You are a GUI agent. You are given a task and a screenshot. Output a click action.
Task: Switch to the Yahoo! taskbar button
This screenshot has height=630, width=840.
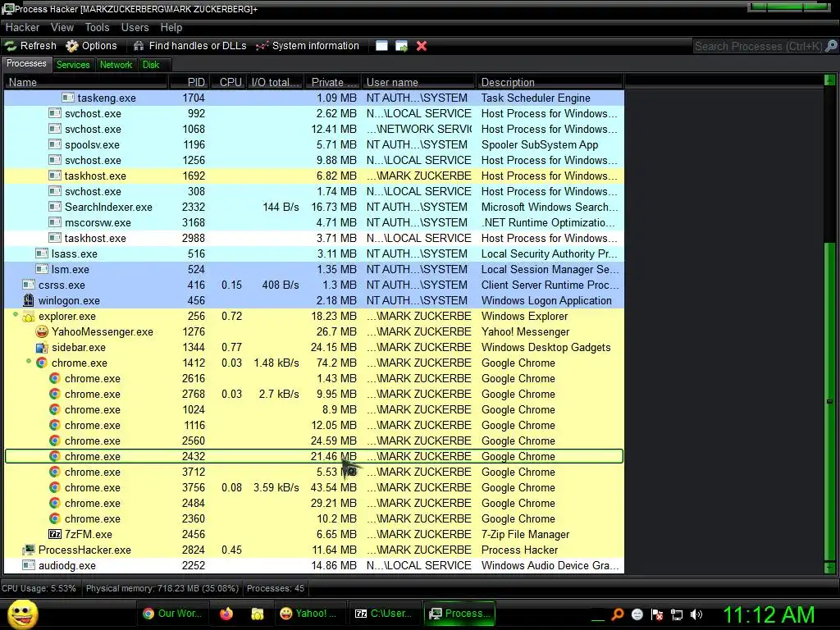[x=308, y=614]
